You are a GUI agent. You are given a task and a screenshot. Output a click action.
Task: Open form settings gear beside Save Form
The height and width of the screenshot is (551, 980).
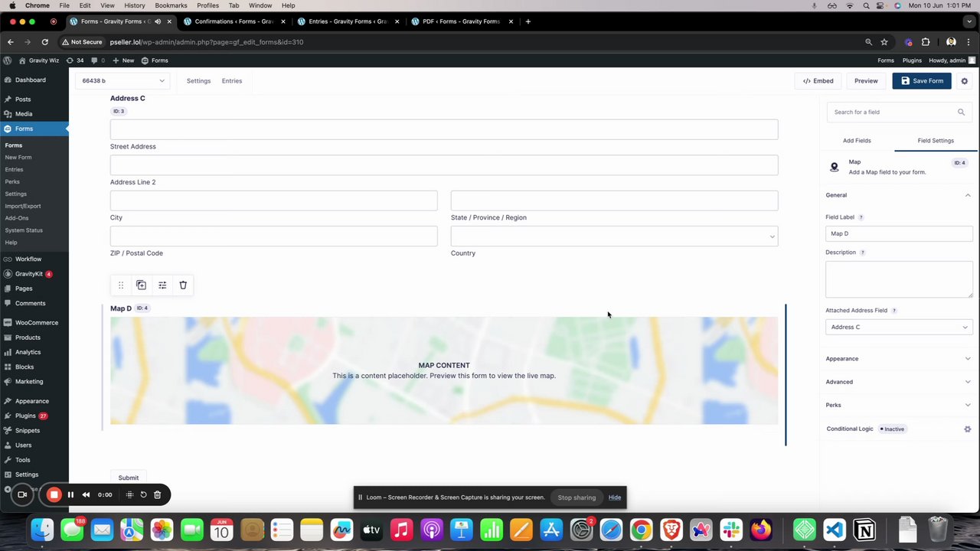(x=964, y=80)
